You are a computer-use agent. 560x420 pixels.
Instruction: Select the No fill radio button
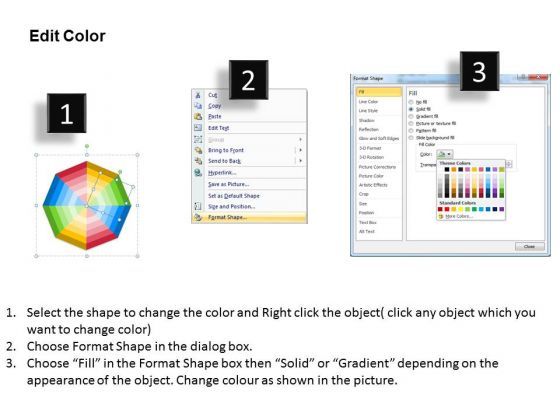[x=411, y=102]
